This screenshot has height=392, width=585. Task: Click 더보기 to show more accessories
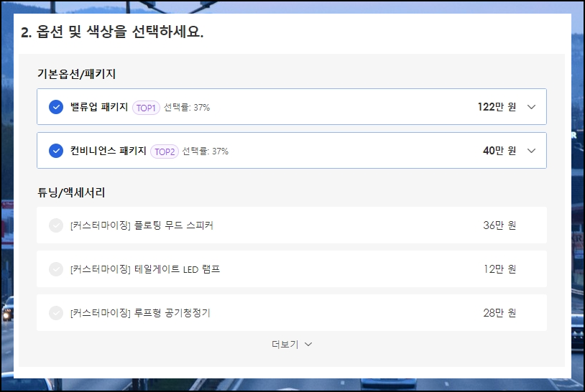point(292,345)
